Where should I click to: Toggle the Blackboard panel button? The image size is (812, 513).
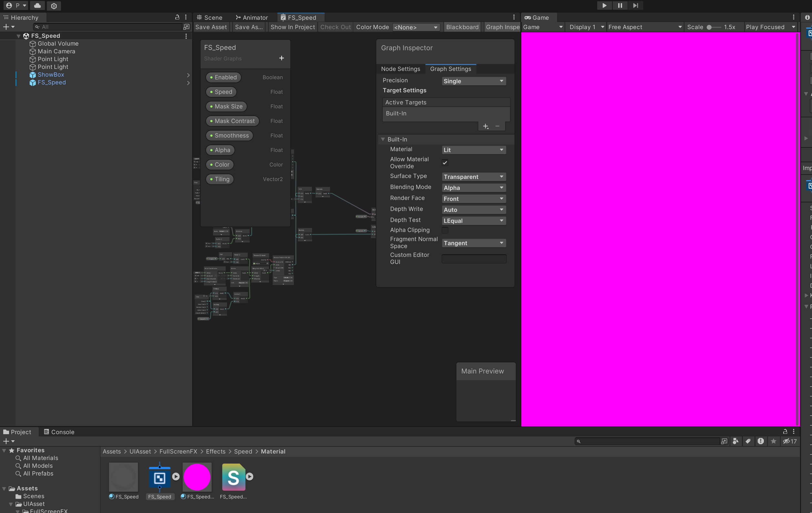(x=462, y=27)
